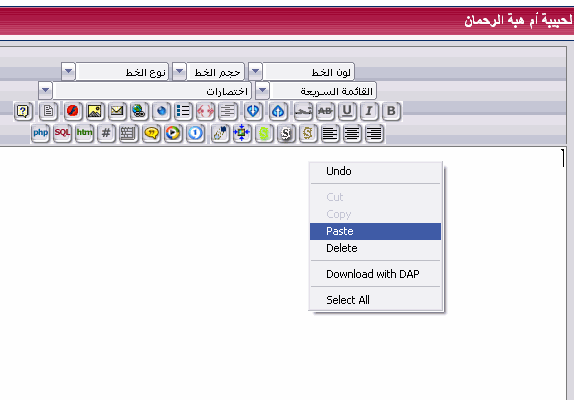Apply strikethrough AB formatting
Screen dimensions: 574x400
(x=325, y=111)
